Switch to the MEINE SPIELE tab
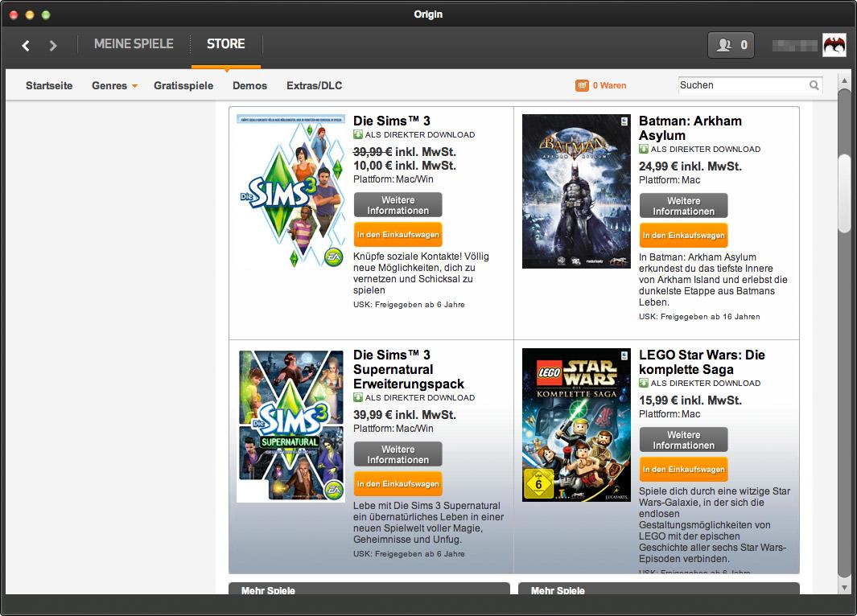857x616 pixels. pos(134,43)
